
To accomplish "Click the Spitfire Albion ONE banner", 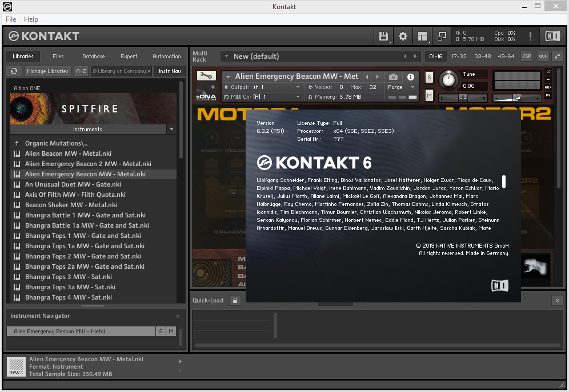I will pyautogui.click(x=93, y=108).
